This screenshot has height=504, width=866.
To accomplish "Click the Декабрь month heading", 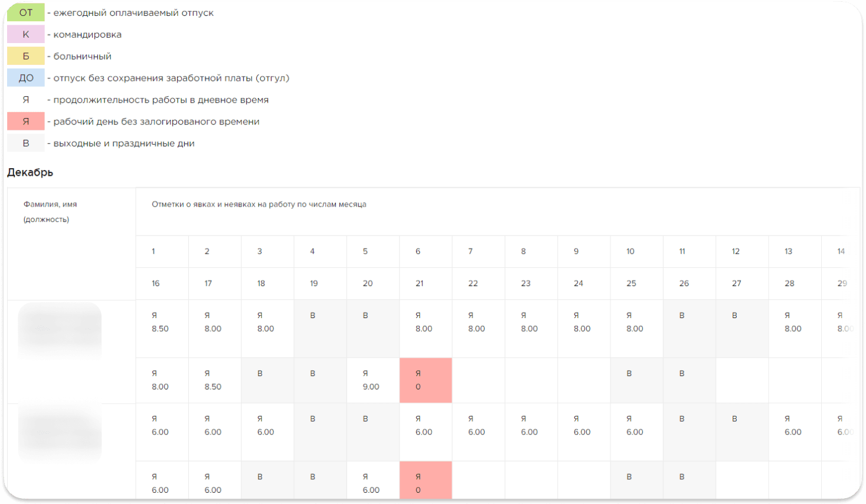I will coord(30,172).
